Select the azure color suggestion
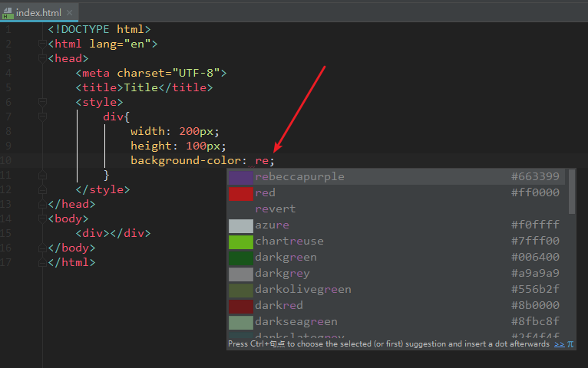This screenshot has height=368, width=588. click(x=397, y=225)
